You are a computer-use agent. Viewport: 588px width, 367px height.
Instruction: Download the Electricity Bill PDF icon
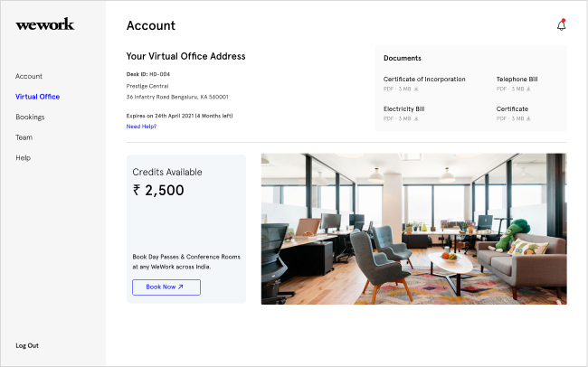coord(416,118)
